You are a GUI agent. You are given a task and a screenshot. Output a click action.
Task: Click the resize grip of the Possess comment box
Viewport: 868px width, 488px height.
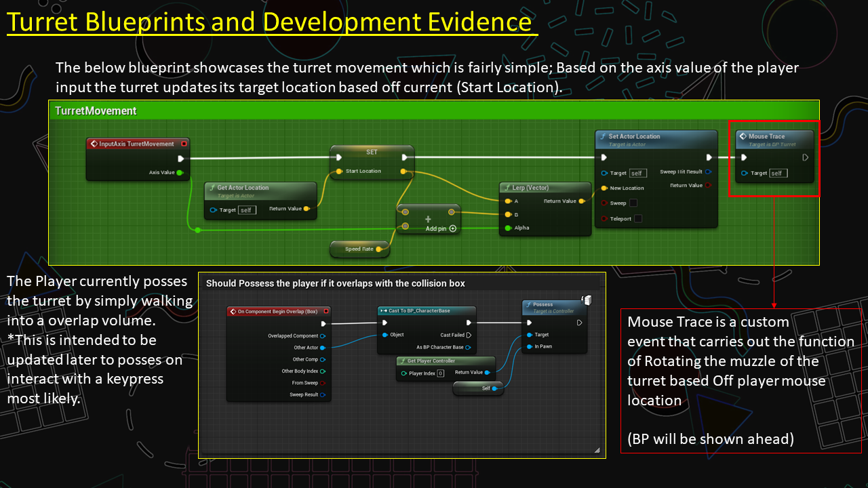[x=597, y=450]
